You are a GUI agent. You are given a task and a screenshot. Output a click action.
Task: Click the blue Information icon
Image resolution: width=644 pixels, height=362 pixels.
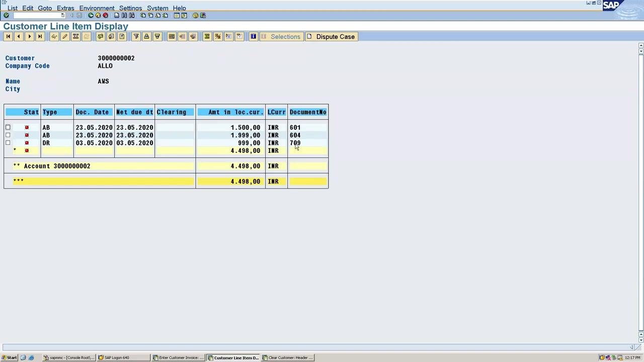(253, 37)
